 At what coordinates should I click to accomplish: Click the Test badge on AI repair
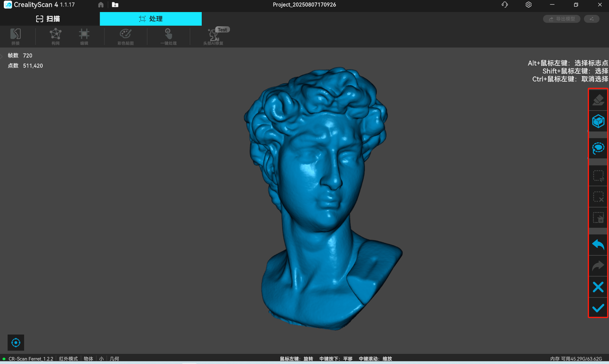[222, 29]
